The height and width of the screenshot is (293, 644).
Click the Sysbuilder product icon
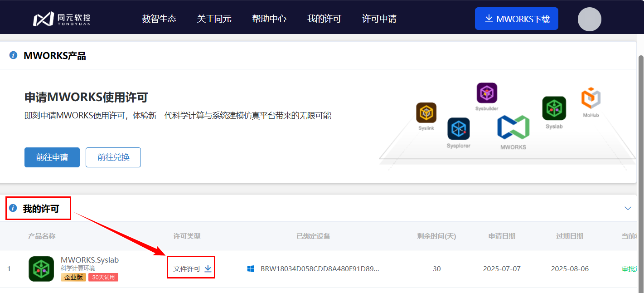tap(487, 93)
